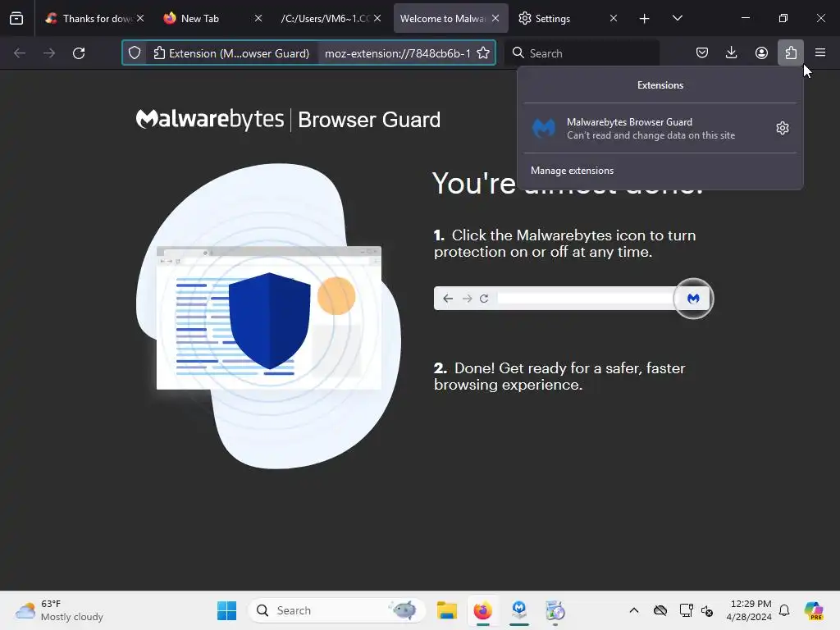Select the Welcome to Malwarebytes tab
This screenshot has height=630, width=840.
(442, 18)
